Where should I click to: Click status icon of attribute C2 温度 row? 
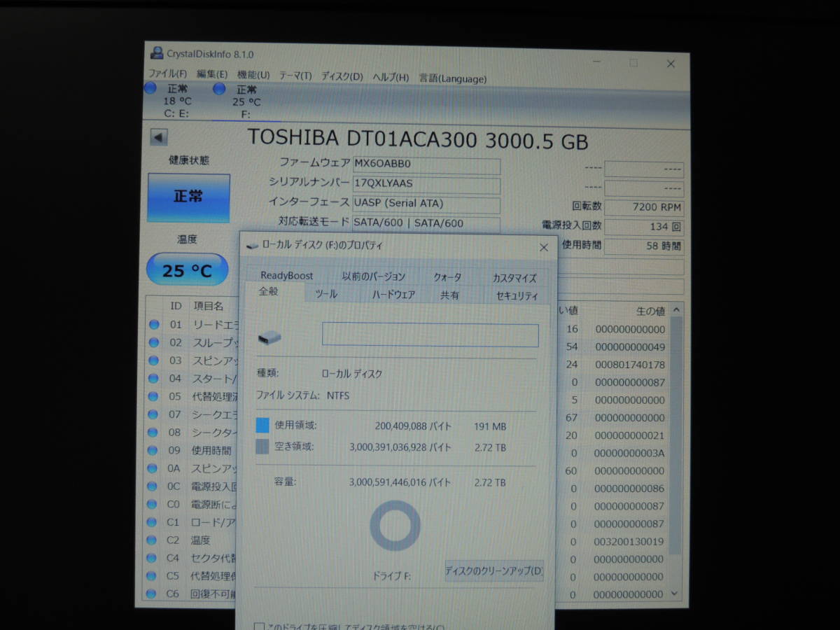153,540
